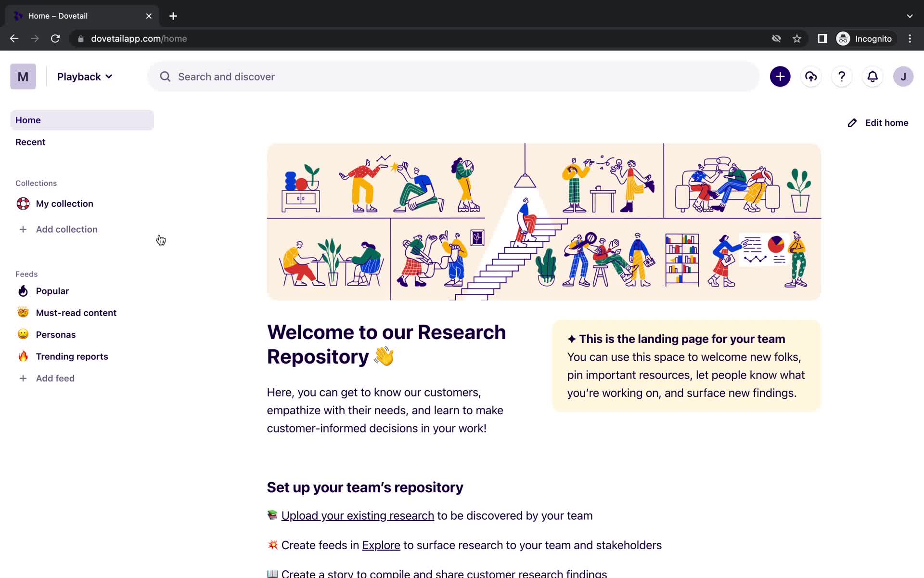The image size is (924, 578).
Task: Expand the Collections section in sidebar
Action: (x=36, y=183)
